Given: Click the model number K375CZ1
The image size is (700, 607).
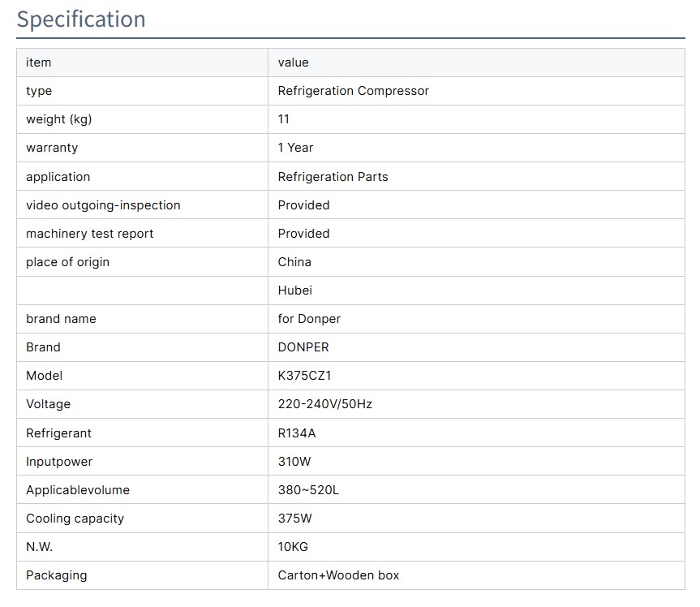Looking at the screenshot, I should (306, 376).
